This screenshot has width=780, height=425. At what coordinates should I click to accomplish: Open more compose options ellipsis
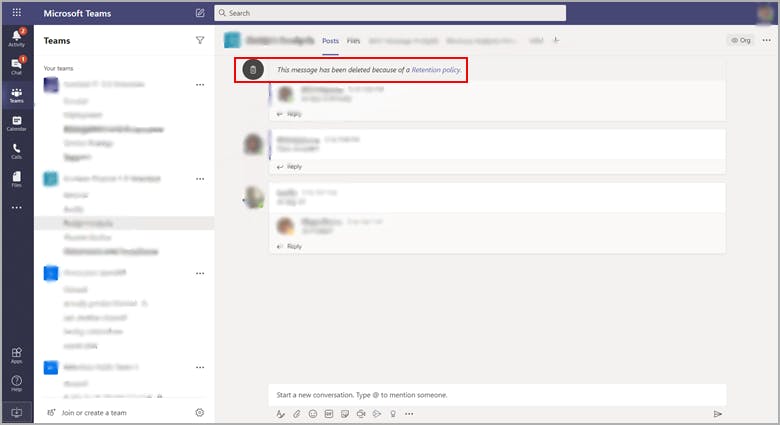pyautogui.click(x=409, y=414)
